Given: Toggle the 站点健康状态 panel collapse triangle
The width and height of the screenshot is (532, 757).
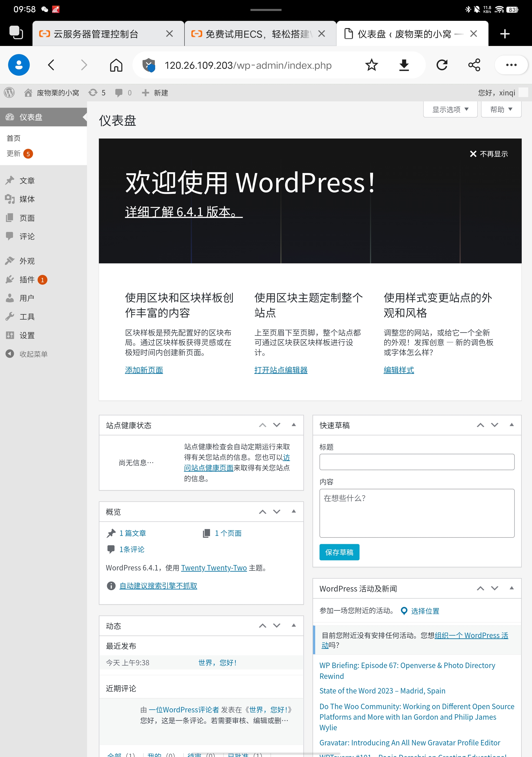Looking at the screenshot, I should [x=293, y=425].
